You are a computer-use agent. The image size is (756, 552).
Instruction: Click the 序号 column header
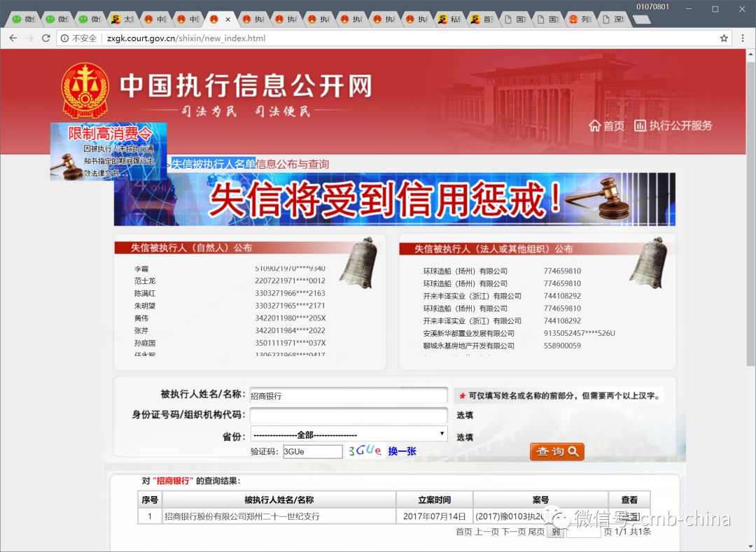click(x=150, y=500)
